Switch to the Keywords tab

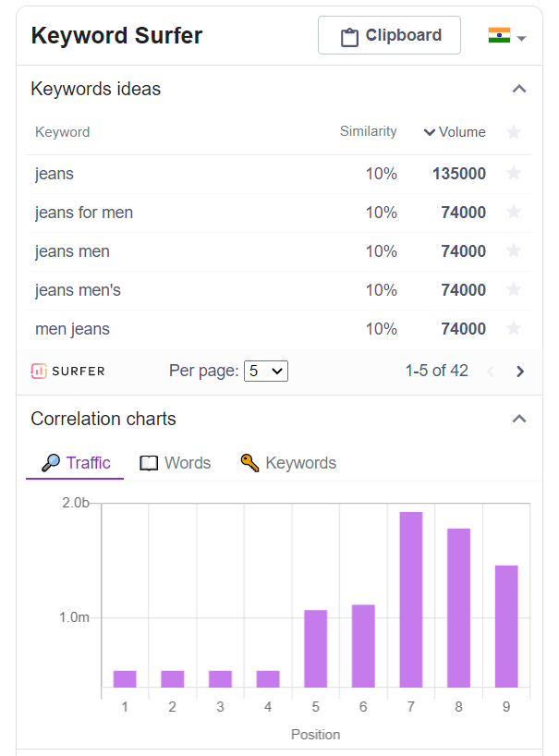288,463
